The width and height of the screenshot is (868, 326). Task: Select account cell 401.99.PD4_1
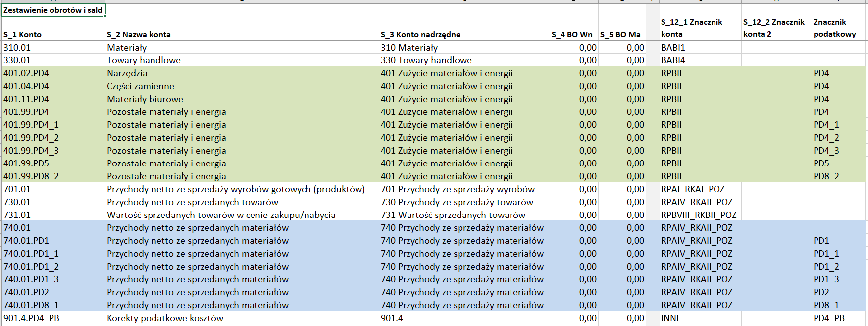[53, 124]
